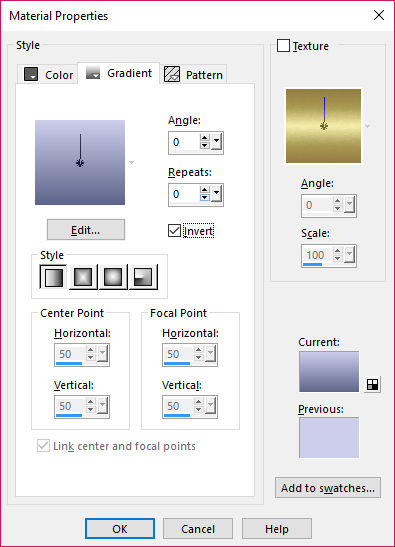The height and width of the screenshot is (547, 395).
Task: Select the Sunburst gradient style icon
Action: pyautogui.click(x=113, y=277)
